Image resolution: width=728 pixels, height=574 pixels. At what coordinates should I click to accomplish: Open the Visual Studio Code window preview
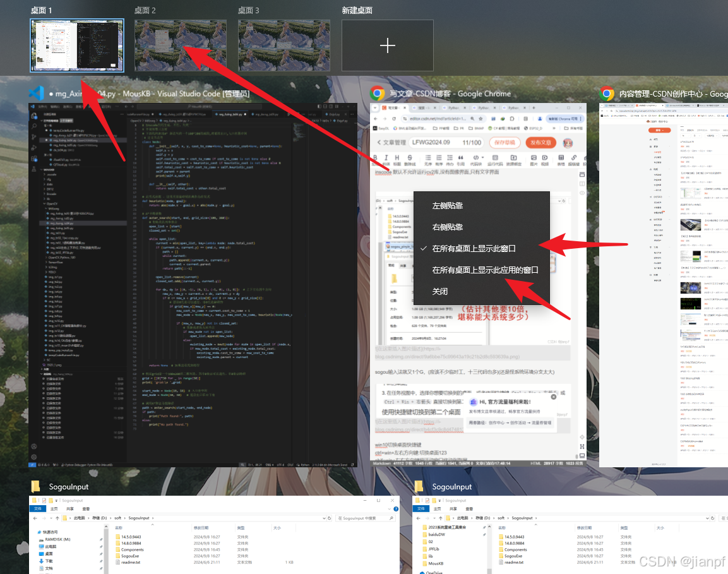pyautogui.click(x=193, y=285)
